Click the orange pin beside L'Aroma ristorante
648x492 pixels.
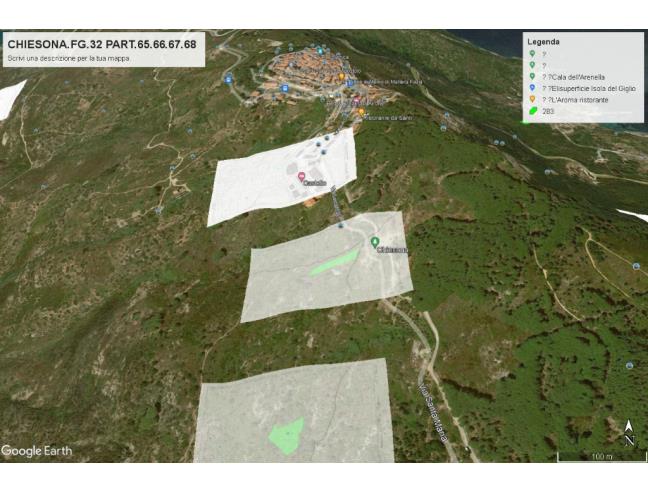coord(531,101)
